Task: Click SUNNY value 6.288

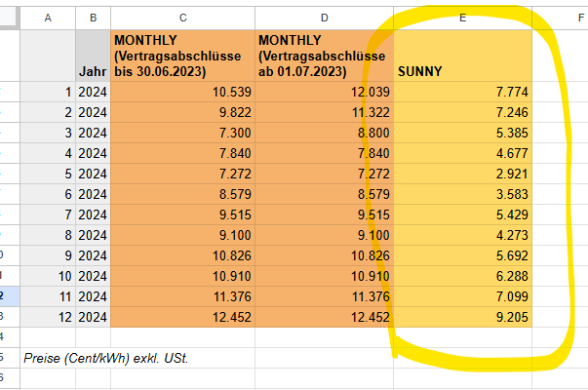Action: tap(463, 276)
